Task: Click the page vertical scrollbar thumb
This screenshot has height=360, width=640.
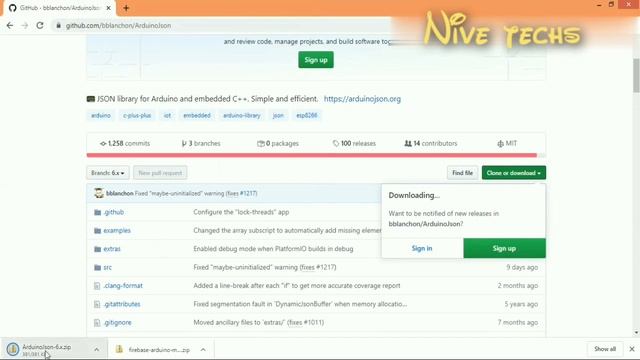Action: tap(636, 76)
